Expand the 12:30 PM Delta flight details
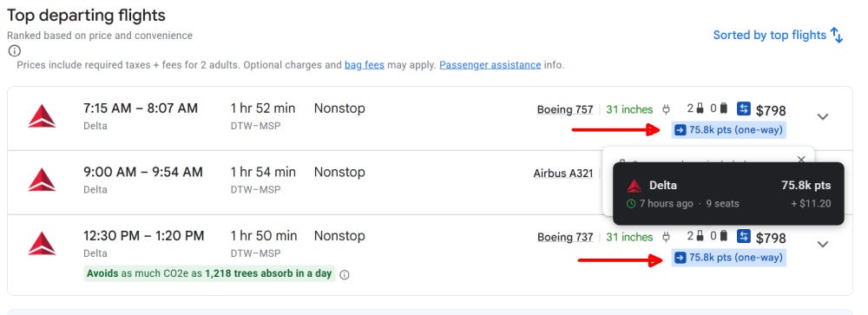The image size is (868, 315). (x=823, y=244)
